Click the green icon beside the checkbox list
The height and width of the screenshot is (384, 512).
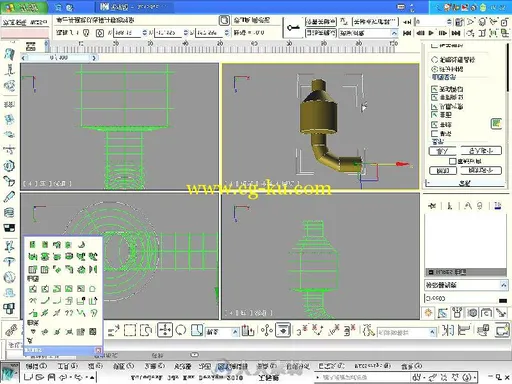(496, 124)
